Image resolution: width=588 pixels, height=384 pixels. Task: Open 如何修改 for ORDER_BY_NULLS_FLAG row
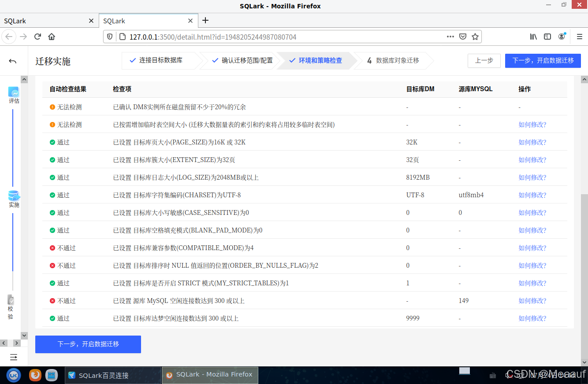click(x=532, y=266)
